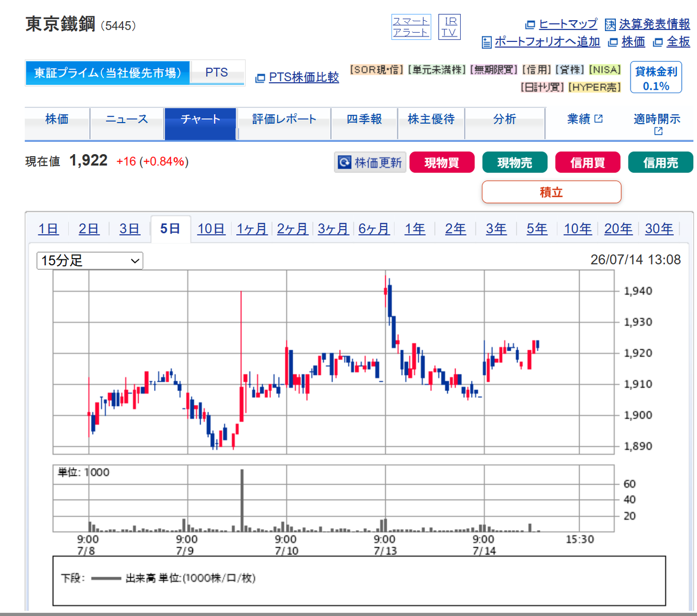Show the 2ヶ月 chart range
This screenshot has width=697, height=616.
coord(292,229)
